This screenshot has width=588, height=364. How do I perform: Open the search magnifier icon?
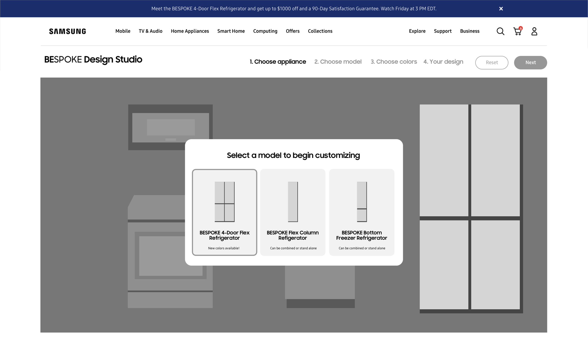[500, 31]
